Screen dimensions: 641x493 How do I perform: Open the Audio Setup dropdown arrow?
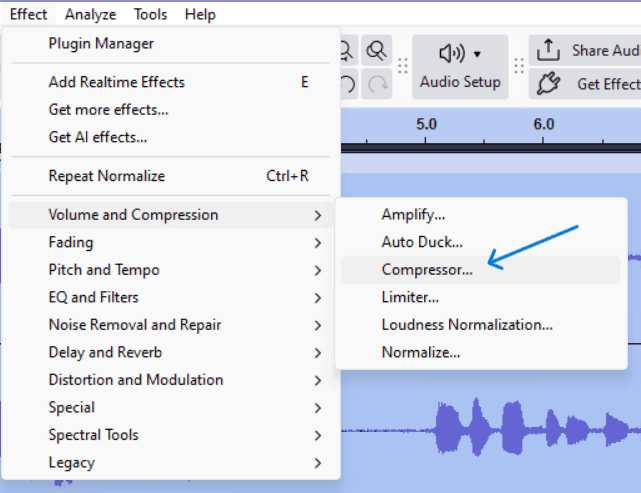click(x=477, y=54)
